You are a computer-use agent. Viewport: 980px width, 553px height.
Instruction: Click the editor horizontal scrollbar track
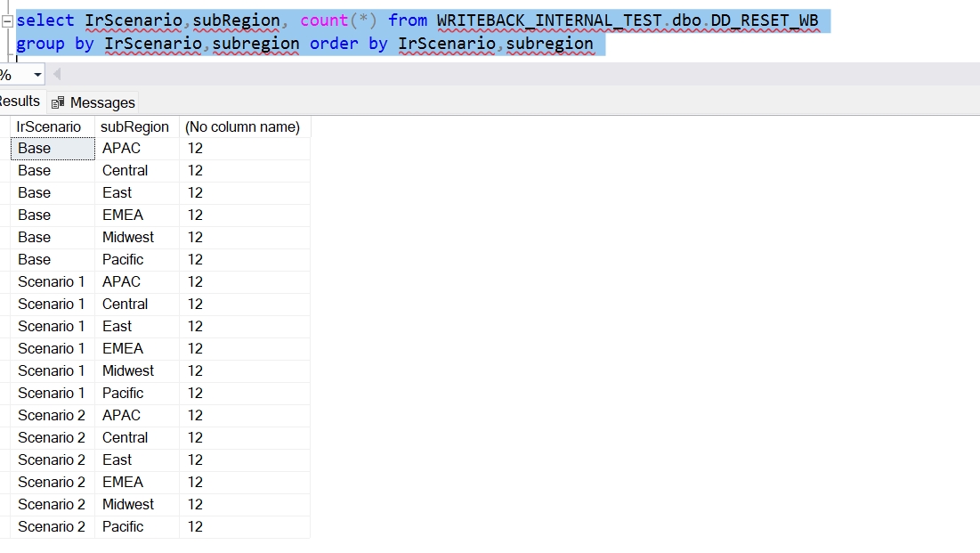pos(516,75)
